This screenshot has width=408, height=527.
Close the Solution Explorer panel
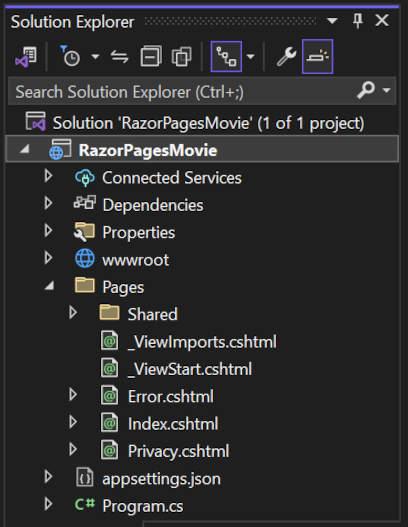[x=382, y=21]
